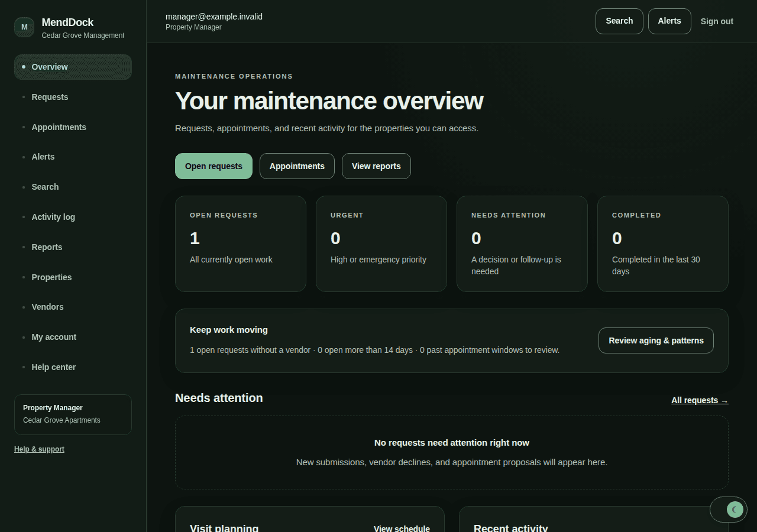Viewport: 757px width, 532px height.
Task: Open the View schedule link
Action: coord(402,528)
